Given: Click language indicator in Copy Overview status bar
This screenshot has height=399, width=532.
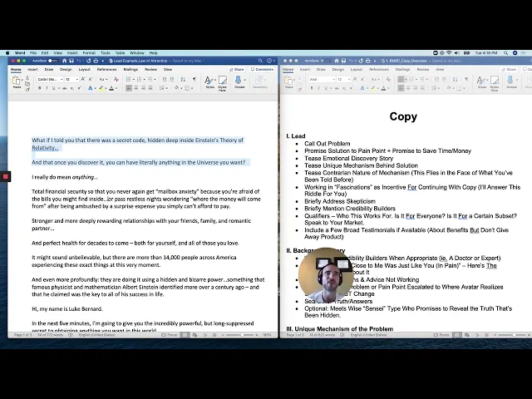Looking at the screenshot, I should (368, 335).
